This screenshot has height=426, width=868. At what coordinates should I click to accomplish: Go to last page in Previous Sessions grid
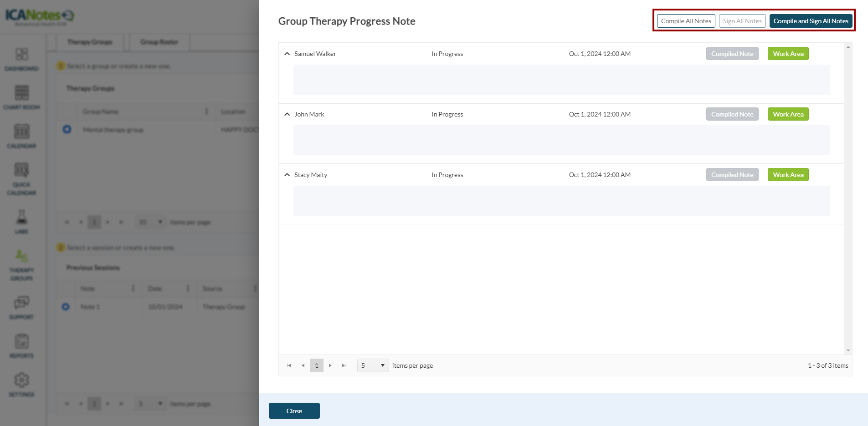pyautogui.click(x=121, y=404)
